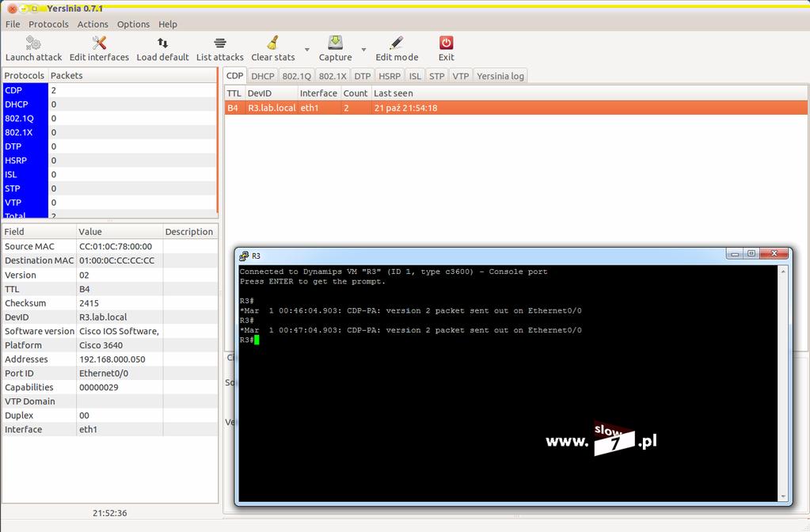This screenshot has height=532, width=810.
Task: Select the DHCP protocol row
Action: 109,104
